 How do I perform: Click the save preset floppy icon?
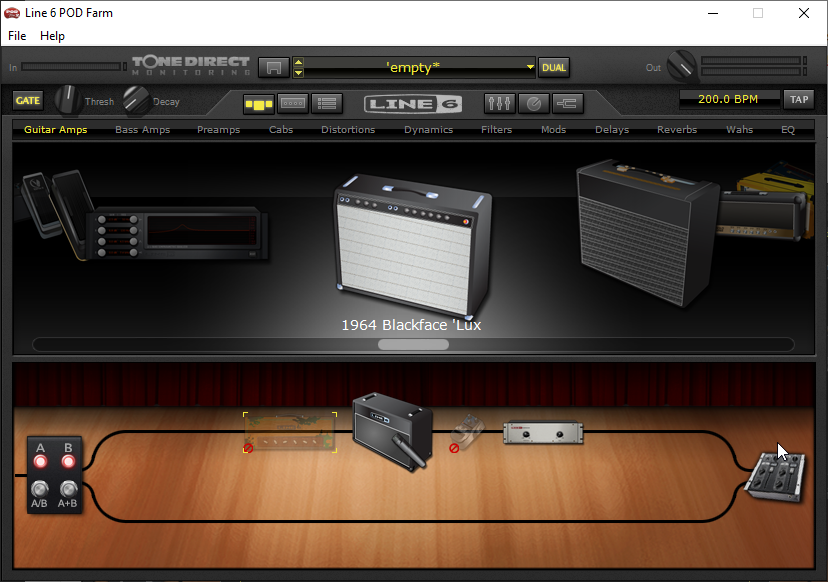tap(274, 68)
